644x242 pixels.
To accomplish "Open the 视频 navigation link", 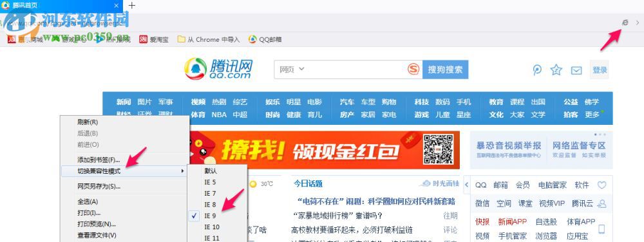I will click(x=198, y=102).
